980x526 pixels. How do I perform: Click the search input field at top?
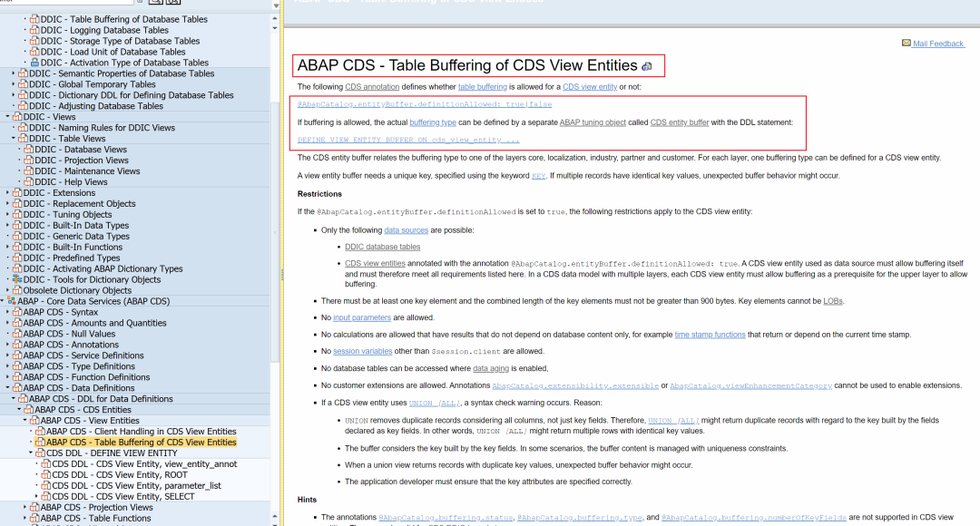pyautogui.click(x=67, y=3)
